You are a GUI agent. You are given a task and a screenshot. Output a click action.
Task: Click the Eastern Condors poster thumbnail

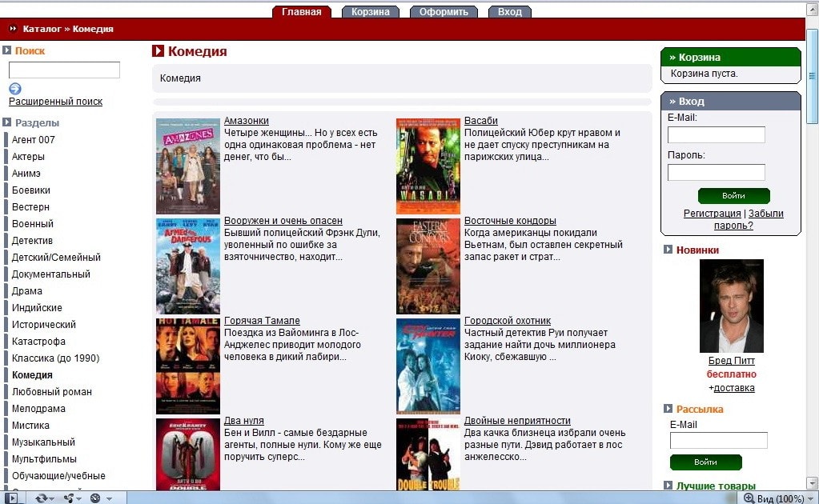pos(428,266)
